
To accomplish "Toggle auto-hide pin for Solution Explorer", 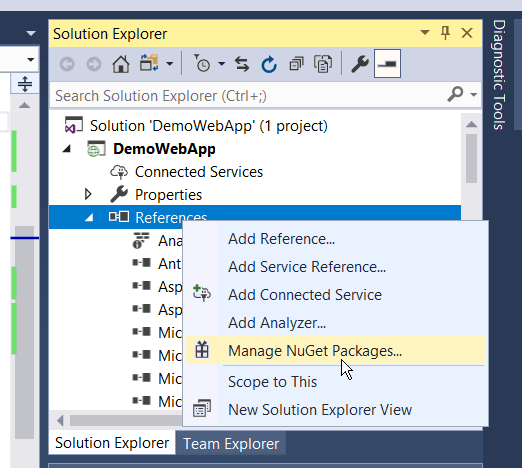I will (445, 33).
